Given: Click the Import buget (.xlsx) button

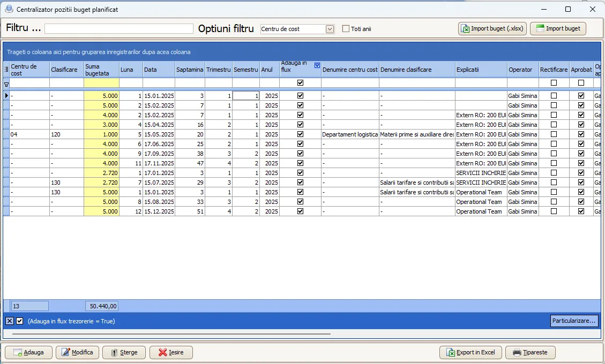Looking at the screenshot, I should [x=492, y=28].
